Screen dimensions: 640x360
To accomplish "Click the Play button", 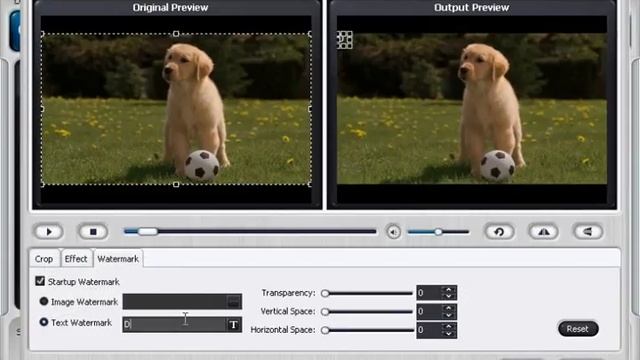I will click(49, 232).
